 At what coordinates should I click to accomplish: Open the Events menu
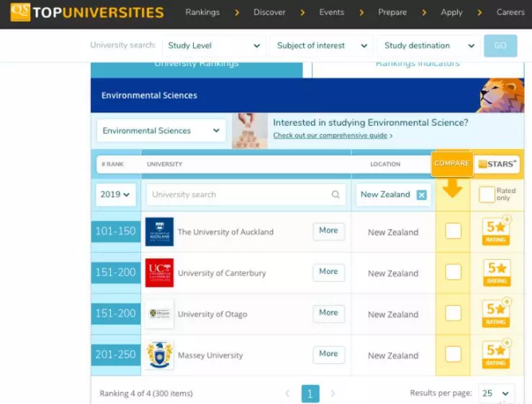tap(332, 12)
